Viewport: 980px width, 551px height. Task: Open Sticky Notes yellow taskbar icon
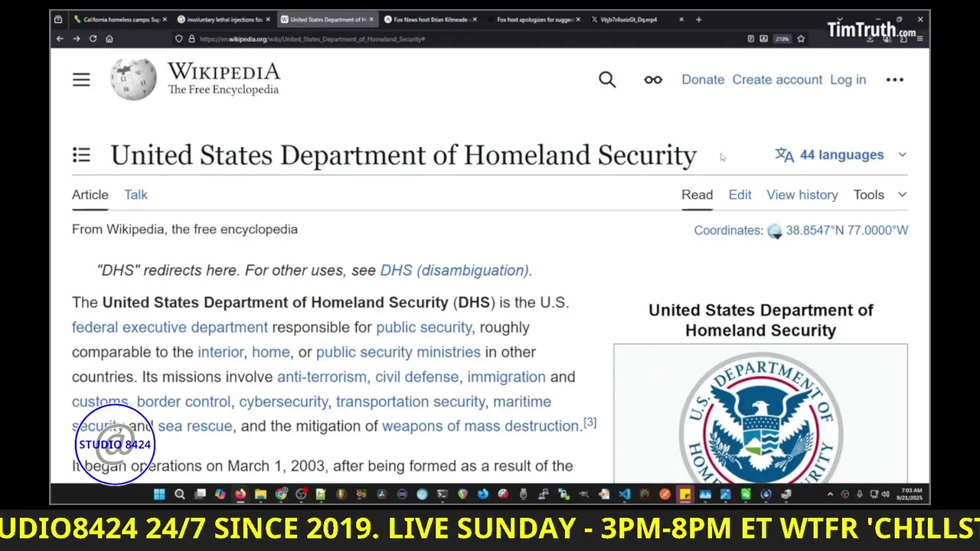coord(684,494)
